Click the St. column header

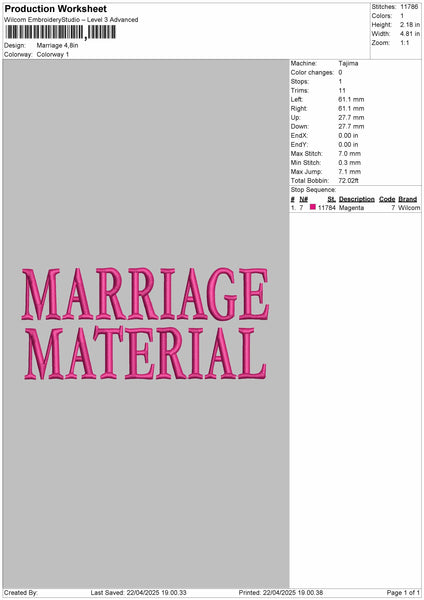point(331,199)
